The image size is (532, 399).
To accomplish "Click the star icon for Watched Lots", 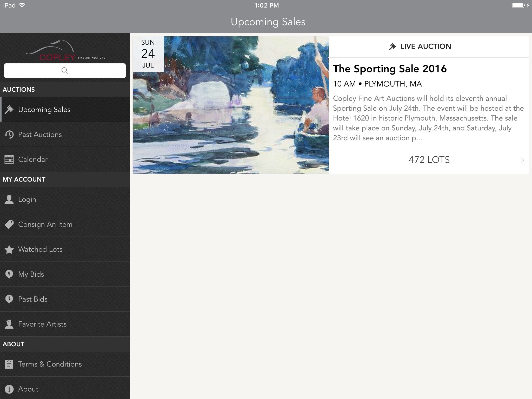I will [x=9, y=249].
